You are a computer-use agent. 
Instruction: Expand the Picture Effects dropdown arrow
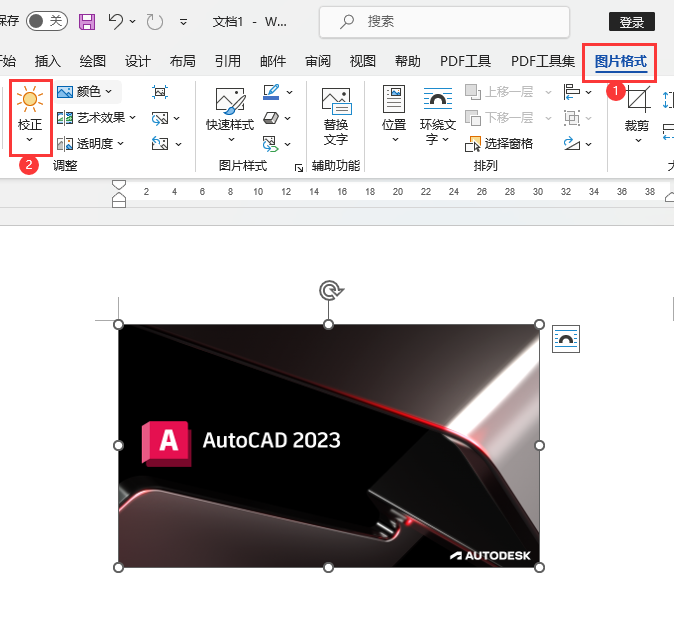288,118
